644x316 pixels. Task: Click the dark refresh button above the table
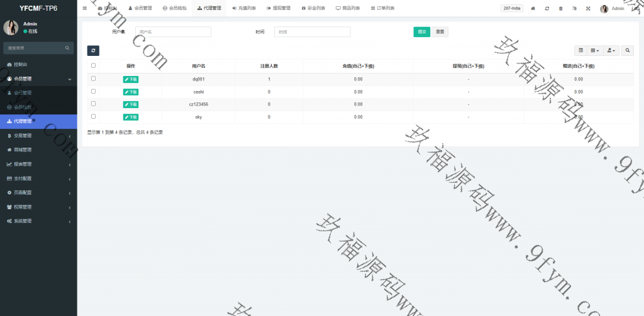pyautogui.click(x=93, y=50)
